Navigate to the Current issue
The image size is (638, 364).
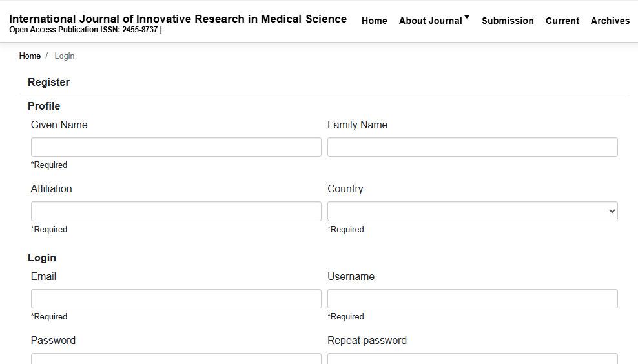click(562, 21)
